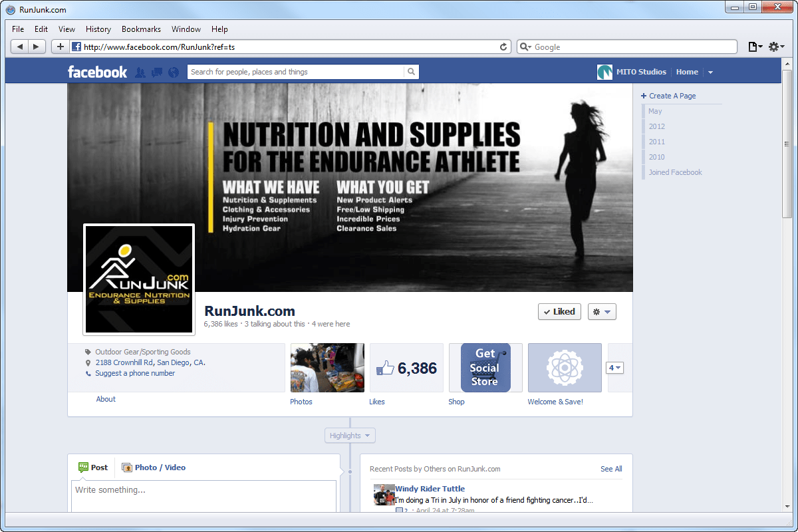798x532 pixels.
Task: Jump to 2011 in the timeline
Action: click(x=656, y=142)
